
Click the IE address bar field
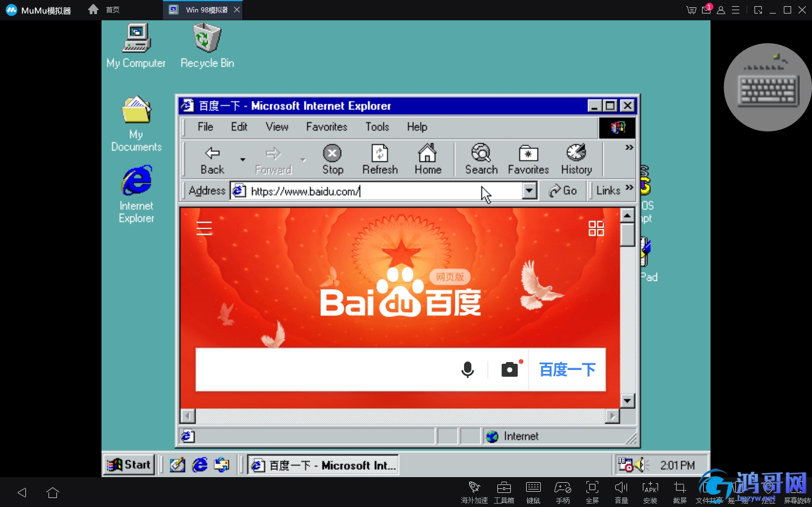tap(377, 191)
